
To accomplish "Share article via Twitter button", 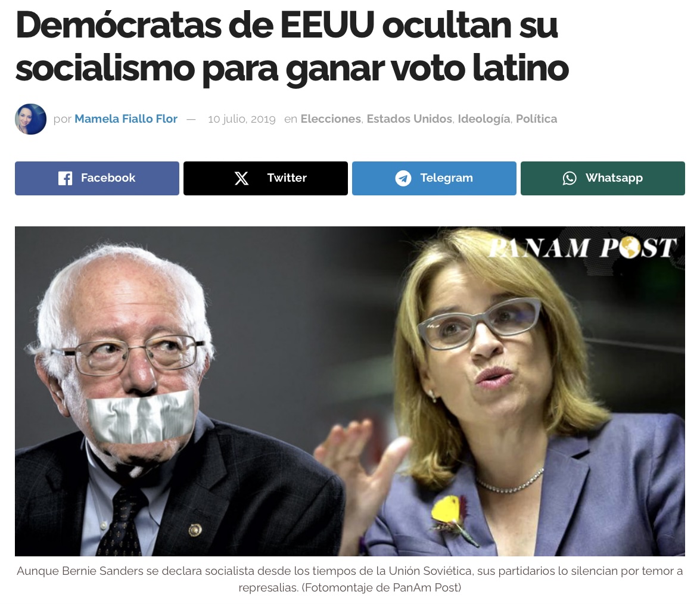I will coord(266,178).
